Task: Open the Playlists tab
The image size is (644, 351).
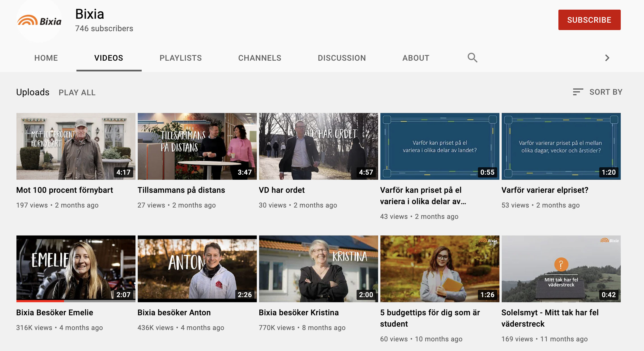Action: [181, 58]
